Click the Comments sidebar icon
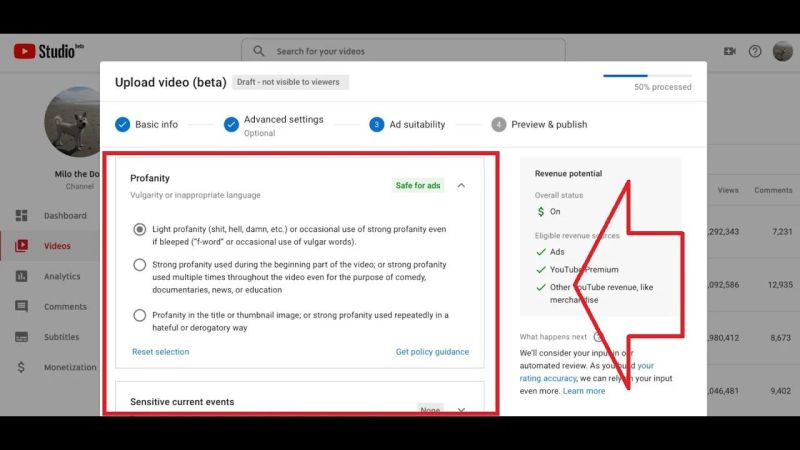Viewport: 800px width, 450px height. (x=21, y=306)
